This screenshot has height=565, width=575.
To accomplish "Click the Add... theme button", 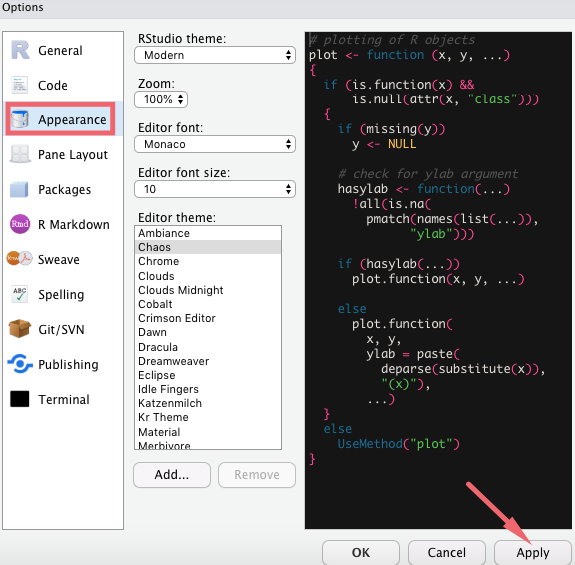I will [x=172, y=475].
